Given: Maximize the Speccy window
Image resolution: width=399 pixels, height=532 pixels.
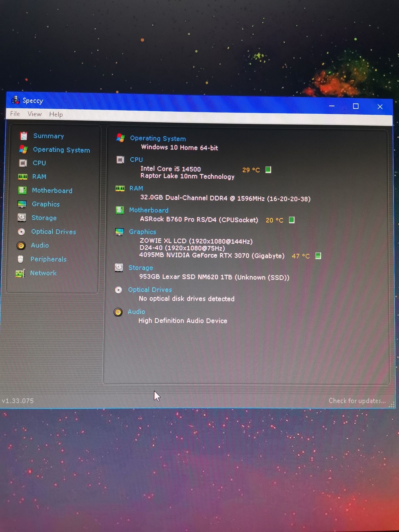Looking at the screenshot, I should 356,106.
